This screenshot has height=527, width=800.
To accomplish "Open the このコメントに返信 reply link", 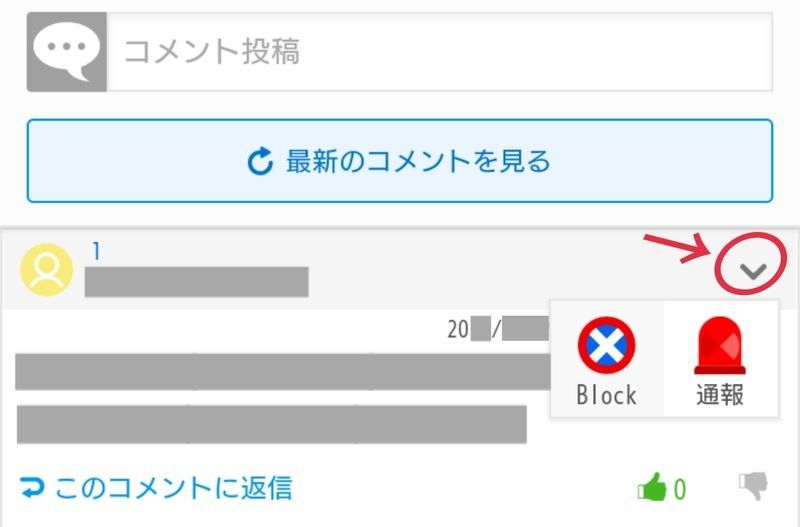I will click(173, 488).
